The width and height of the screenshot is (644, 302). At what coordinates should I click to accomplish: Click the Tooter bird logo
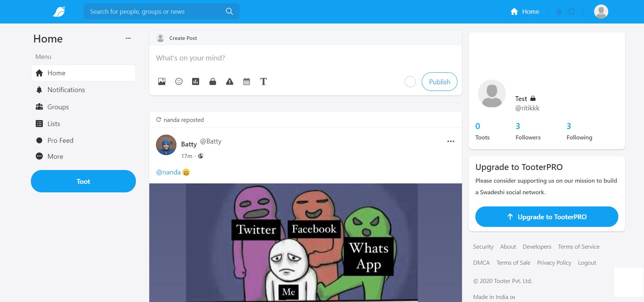59,12
